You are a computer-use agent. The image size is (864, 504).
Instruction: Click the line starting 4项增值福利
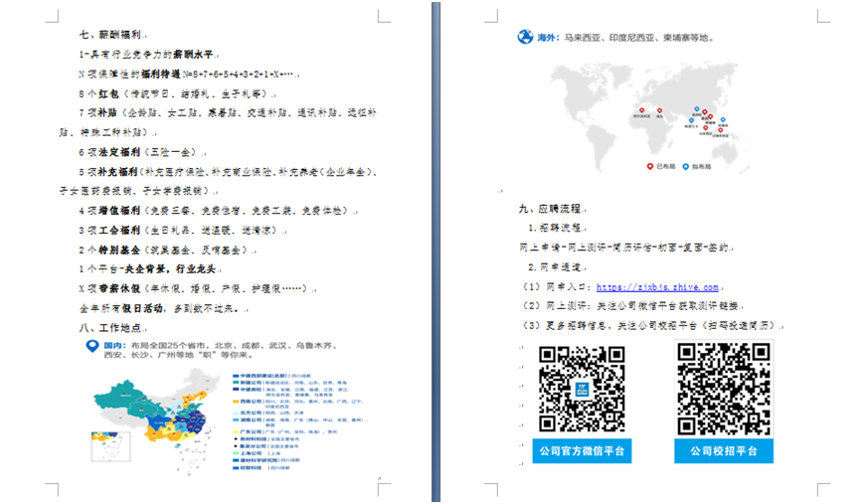216,211
